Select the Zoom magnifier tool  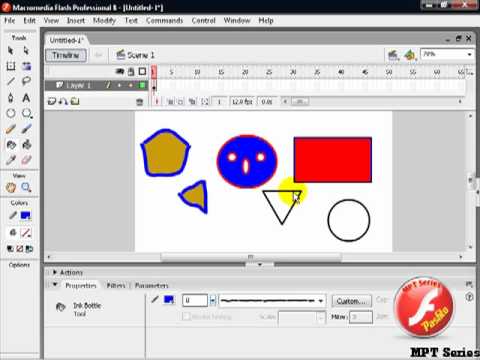[x=26, y=187]
